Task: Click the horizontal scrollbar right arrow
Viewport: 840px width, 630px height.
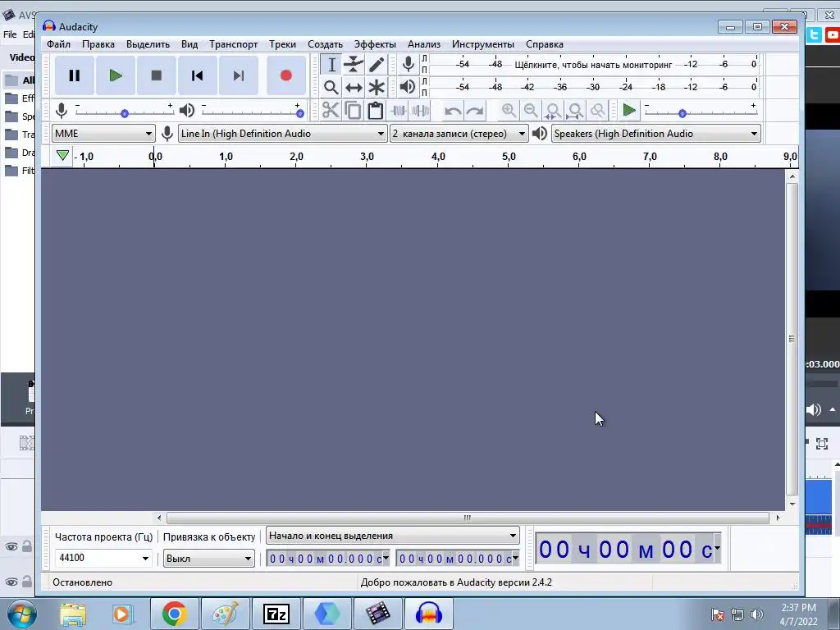Action: coord(778,518)
